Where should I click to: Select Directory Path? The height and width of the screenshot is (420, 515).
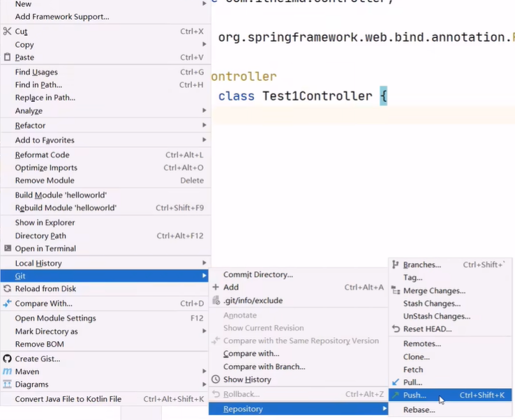coord(105,236)
